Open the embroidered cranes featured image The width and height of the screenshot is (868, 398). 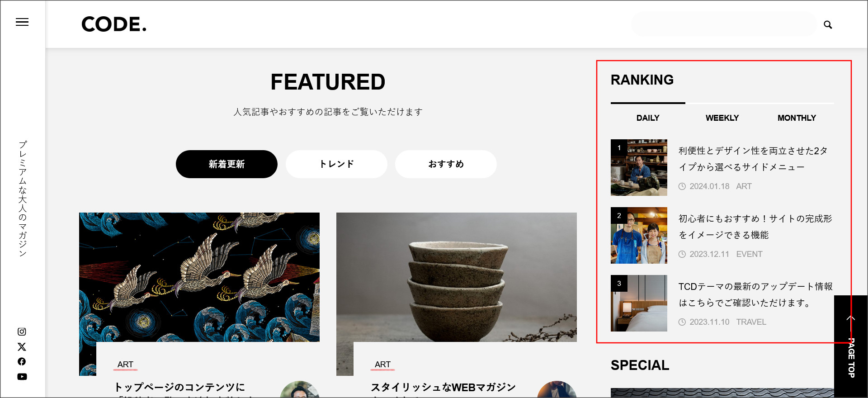coord(199,277)
